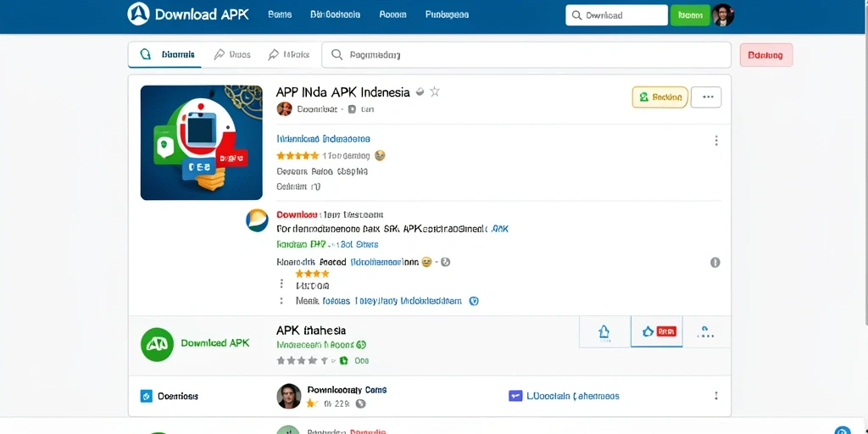Click the "APK Ihahesia" heading
This screenshot has height=434, width=868.
click(311, 331)
